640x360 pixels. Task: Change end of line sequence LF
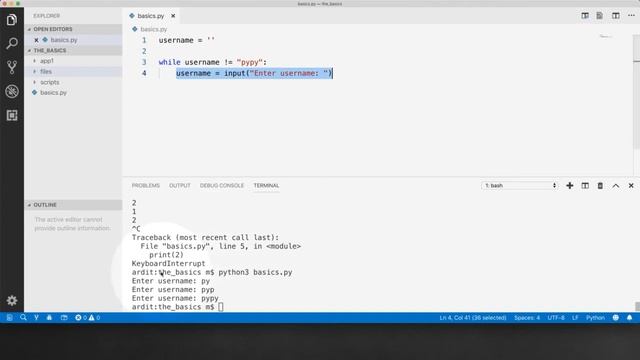(x=575, y=318)
